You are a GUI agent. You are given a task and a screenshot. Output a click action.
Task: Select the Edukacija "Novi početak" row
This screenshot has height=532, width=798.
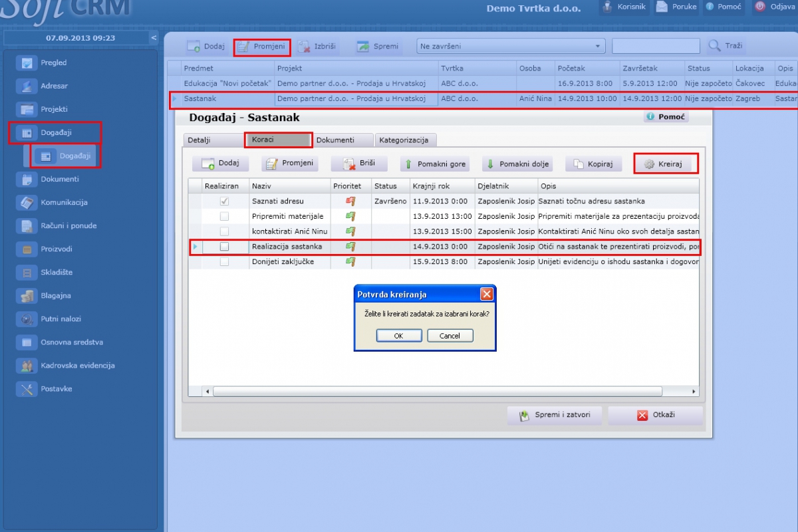point(482,83)
